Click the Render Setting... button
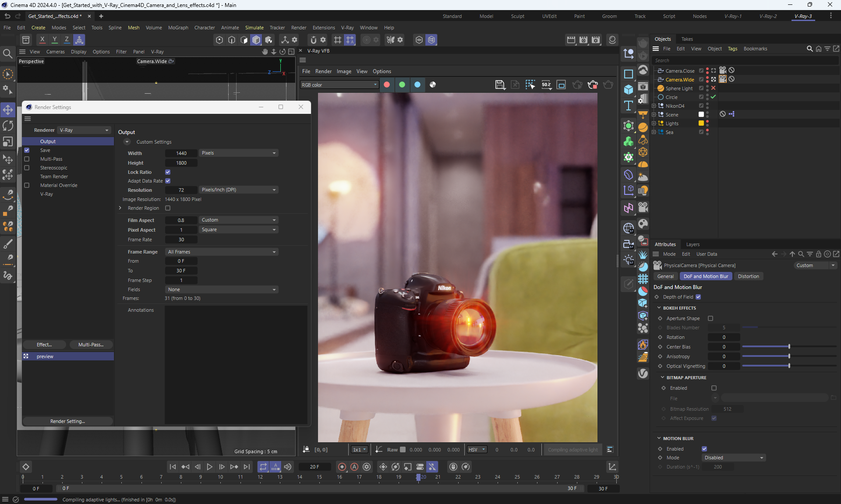Screen dimensions: 841x504 67,421
